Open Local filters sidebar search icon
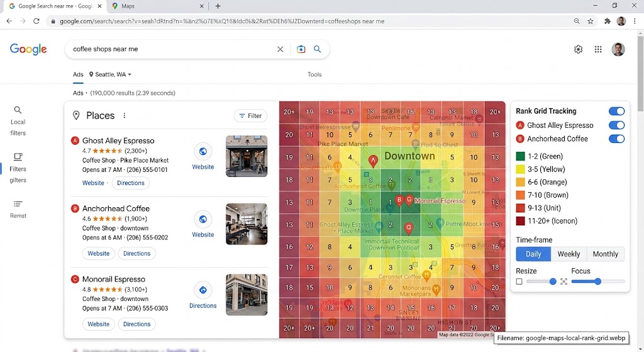 point(18,110)
